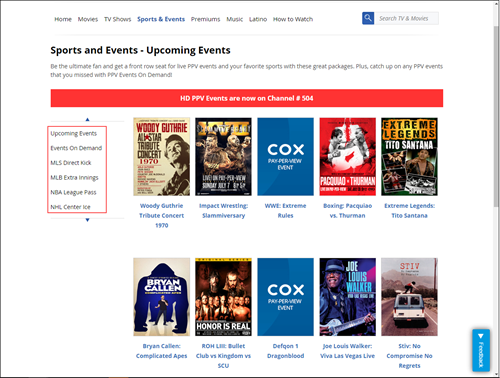500x378 pixels.
Task: Open the Defqon 1 Cox poster
Action: point(285,297)
